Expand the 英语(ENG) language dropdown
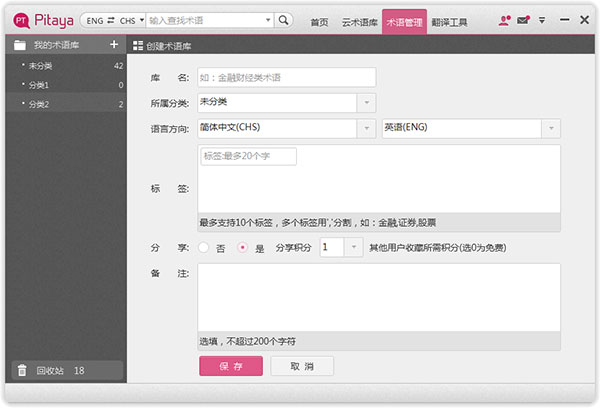This screenshot has height=408, width=600. tap(551, 128)
